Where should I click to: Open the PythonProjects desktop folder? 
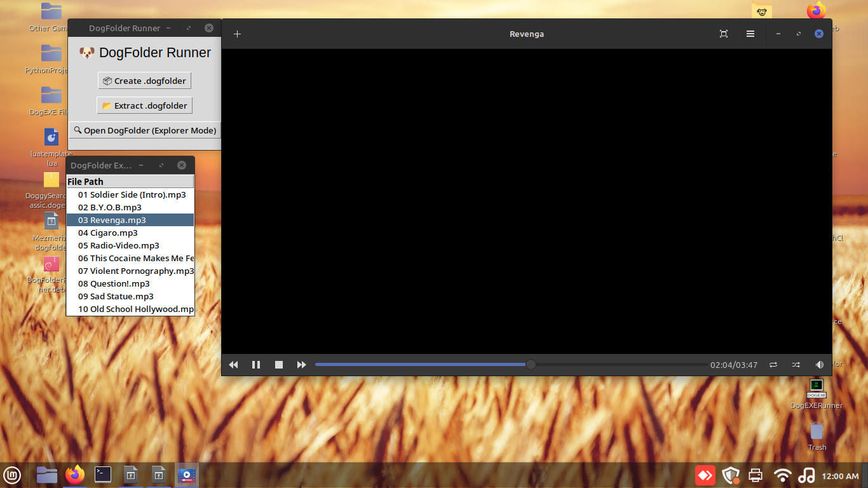point(51,60)
